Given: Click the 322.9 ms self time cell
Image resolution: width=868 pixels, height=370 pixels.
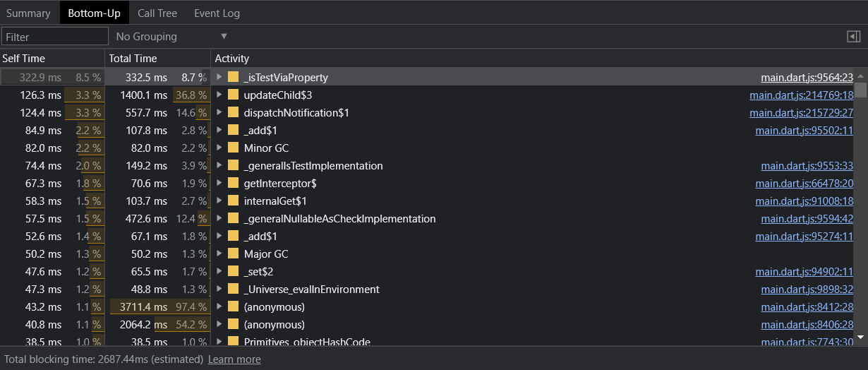Looking at the screenshot, I should tap(52, 77).
